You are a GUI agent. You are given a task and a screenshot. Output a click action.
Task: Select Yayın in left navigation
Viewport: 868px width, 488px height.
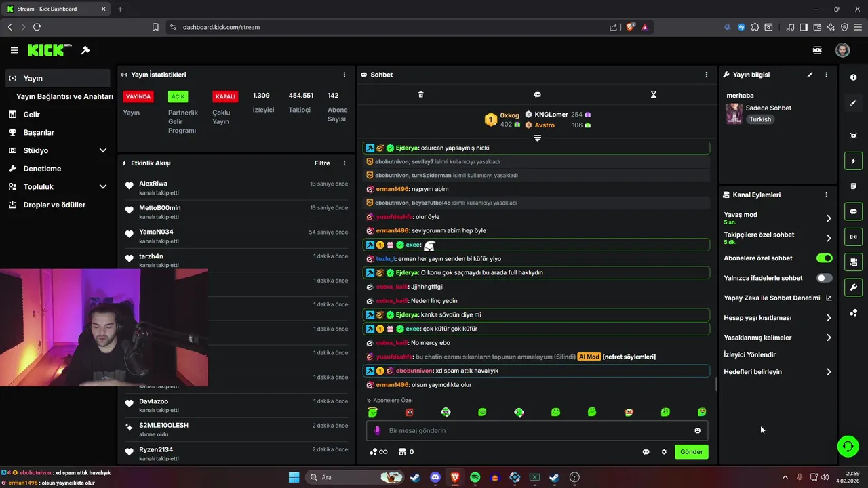pyautogui.click(x=58, y=78)
